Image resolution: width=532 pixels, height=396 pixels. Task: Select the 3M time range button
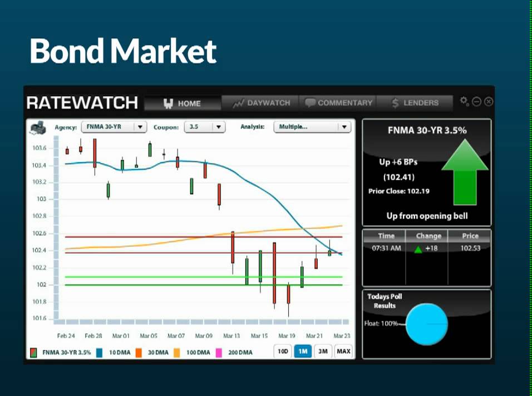[323, 352]
